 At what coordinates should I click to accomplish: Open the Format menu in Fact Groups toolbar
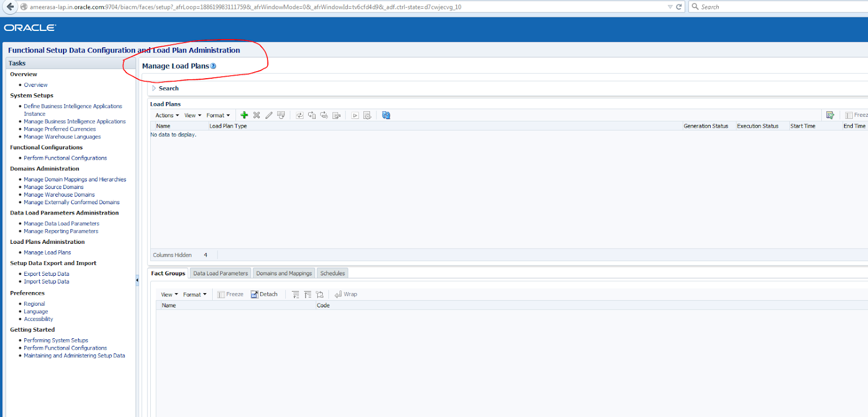[195, 294]
